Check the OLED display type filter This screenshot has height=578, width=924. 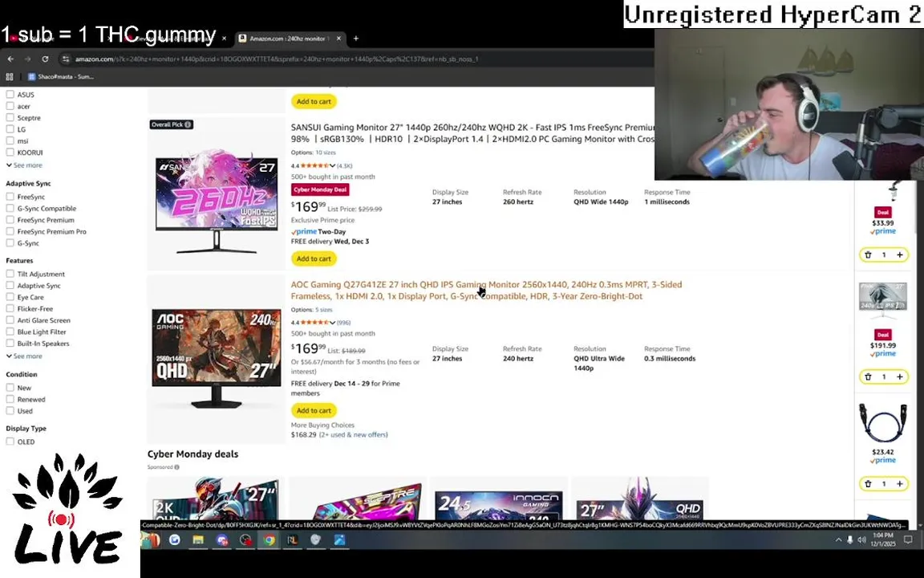10,442
